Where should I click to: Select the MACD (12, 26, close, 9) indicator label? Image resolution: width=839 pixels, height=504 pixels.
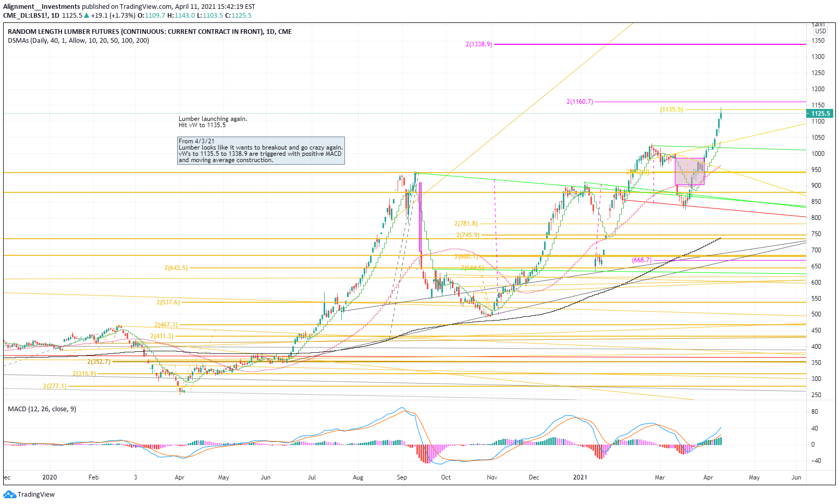[x=42, y=409]
